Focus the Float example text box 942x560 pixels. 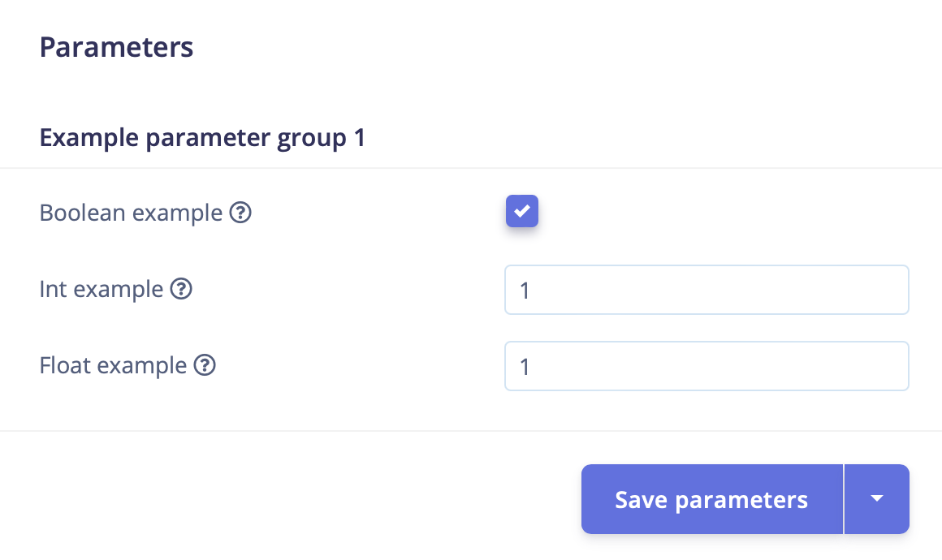(706, 366)
